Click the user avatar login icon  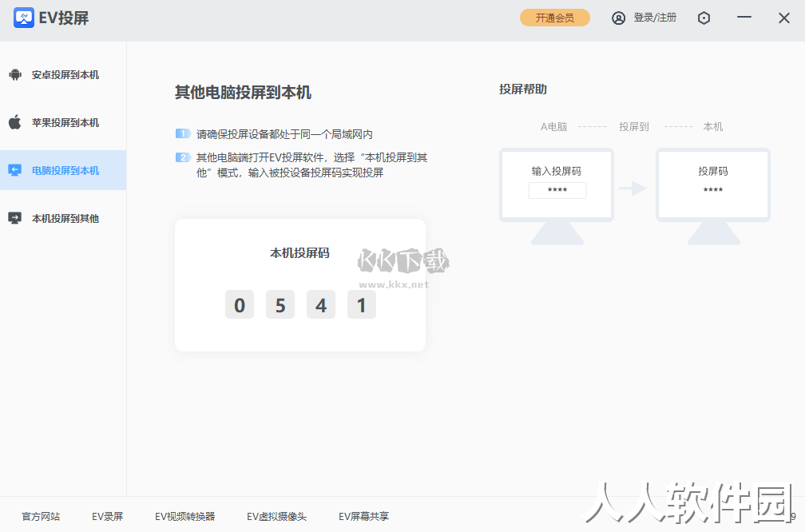[x=619, y=18]
